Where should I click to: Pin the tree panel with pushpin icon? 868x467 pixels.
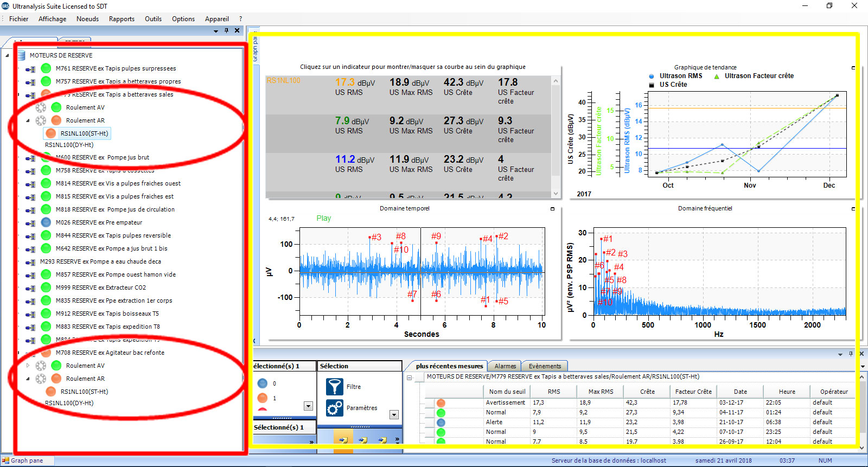[227, 30]
